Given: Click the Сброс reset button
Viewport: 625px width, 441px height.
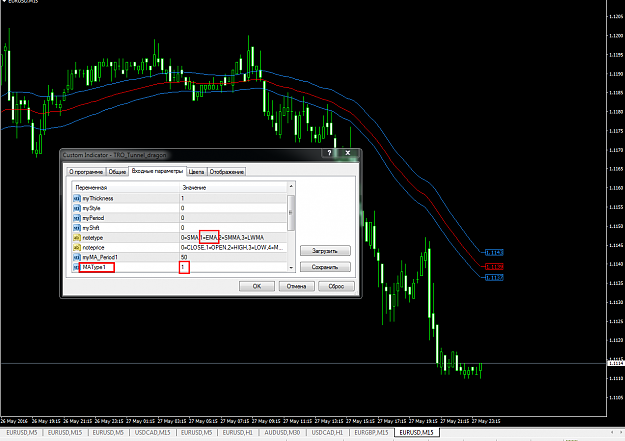Looking at the screenshot, I should (x=336, y=286).
